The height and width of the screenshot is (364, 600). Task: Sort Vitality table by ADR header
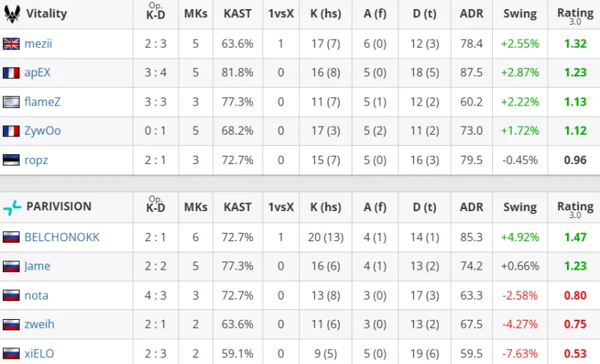(472, 13)
